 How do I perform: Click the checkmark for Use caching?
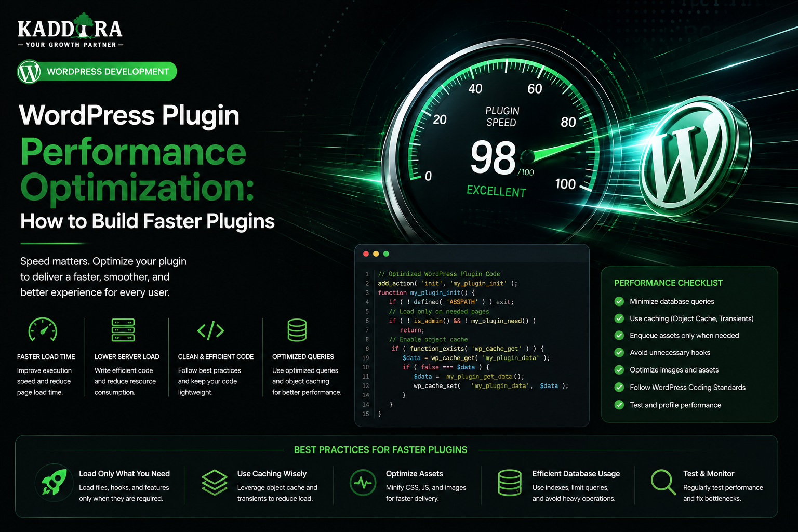[619, 318]
